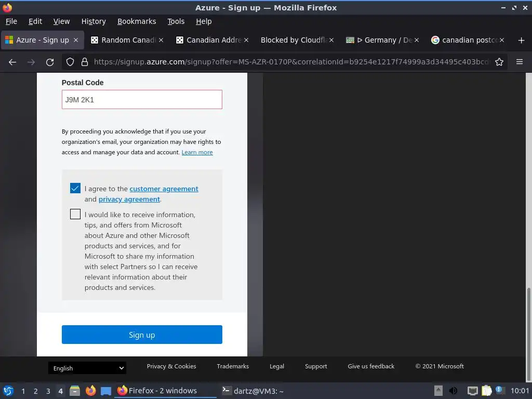Uncheck the customer agreement checkbox
The image size is (532, 399).
tap(75, 188)
